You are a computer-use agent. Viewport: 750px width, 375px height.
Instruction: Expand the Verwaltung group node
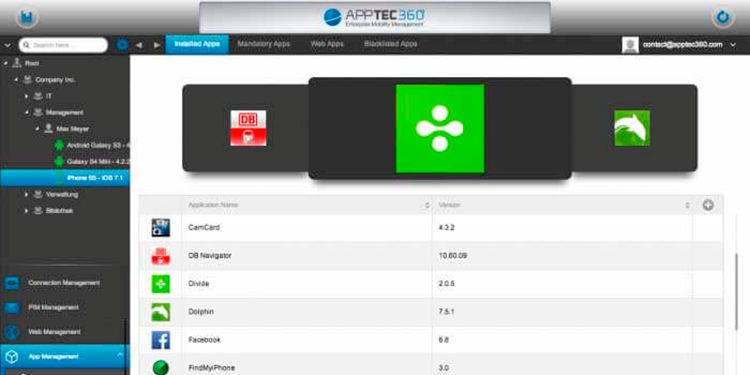[27, 194]
